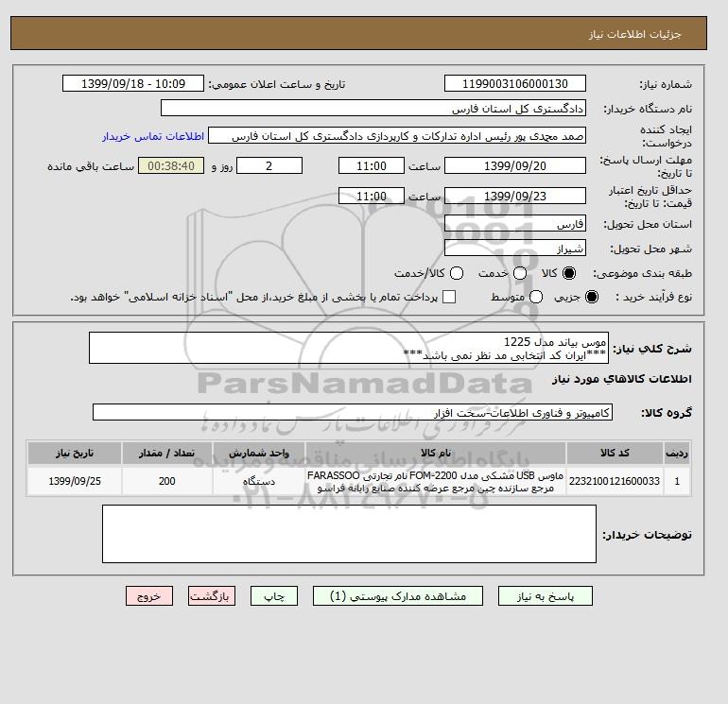Click مشاهده مدارک پیوستی (1) button
This screenshot has width=728, height=704.
(398, 596)
